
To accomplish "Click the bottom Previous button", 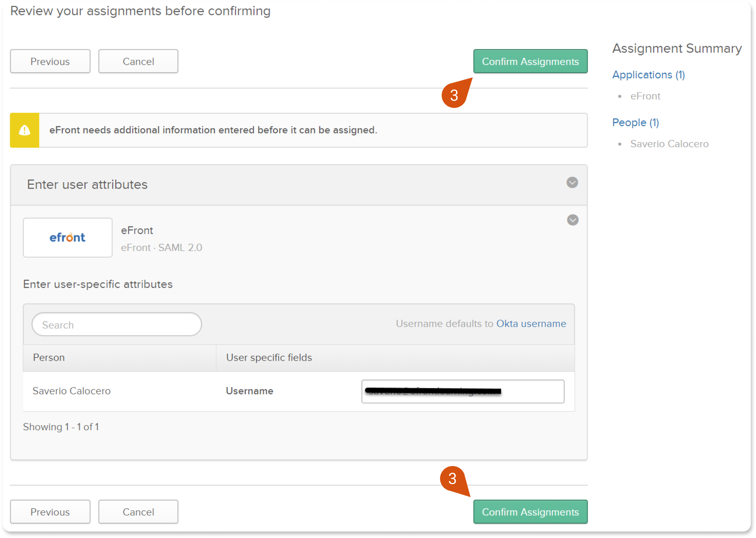I will [x=50, y=512].
